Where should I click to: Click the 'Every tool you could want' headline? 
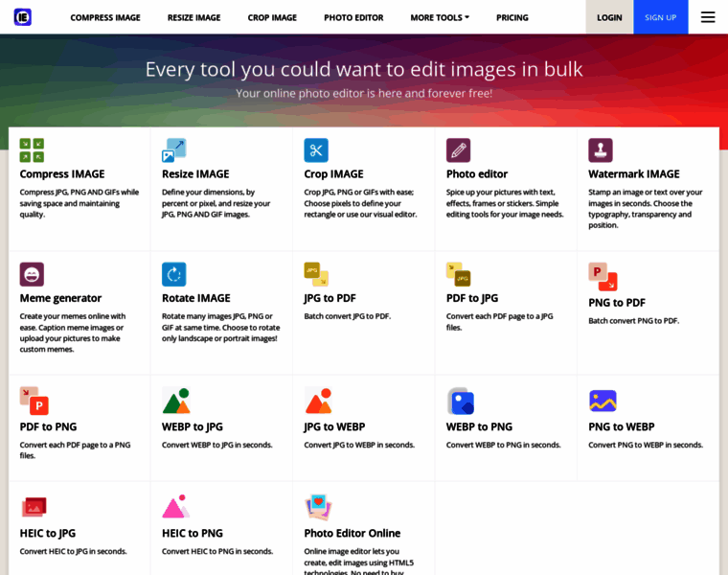364,69
